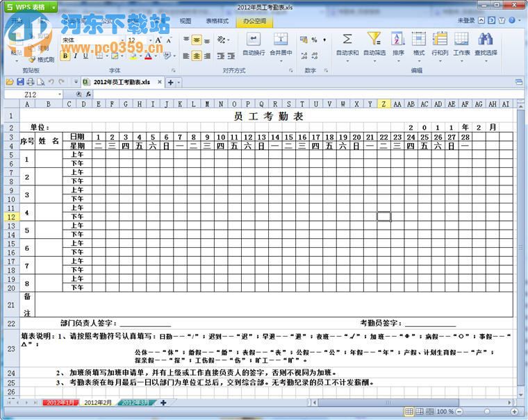This screenshot has width=528, height=420.
Task: Increase indent of cell contents
Action: click(231, 56)
